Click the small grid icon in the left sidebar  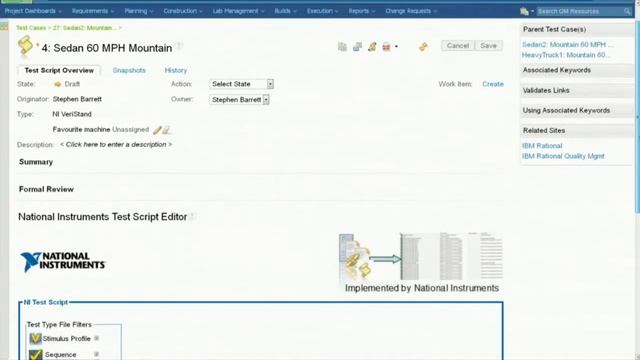(4, 27)
